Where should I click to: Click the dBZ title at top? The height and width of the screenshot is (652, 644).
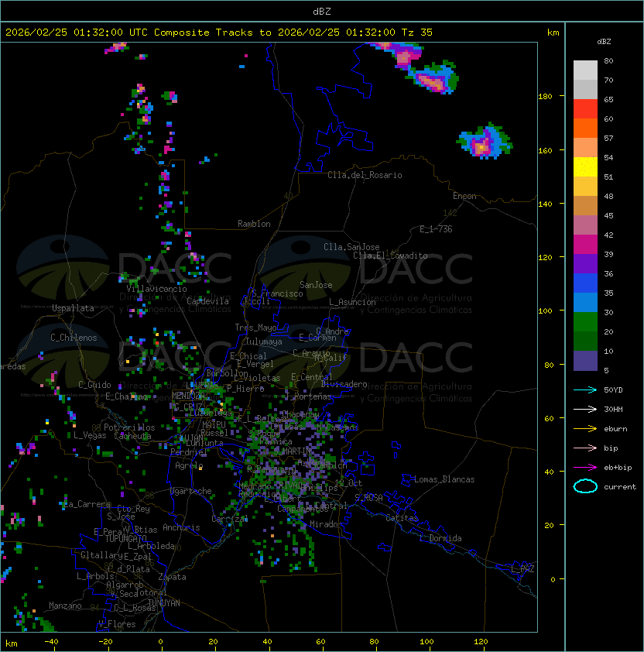coord(322,11)
